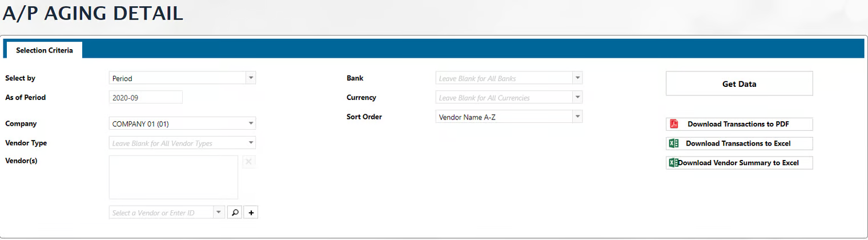Image resolution: width=868 pixels, height=240 pixels.
Task: Click Excel icon on Download Transactions to Excel
Action: 673,143
